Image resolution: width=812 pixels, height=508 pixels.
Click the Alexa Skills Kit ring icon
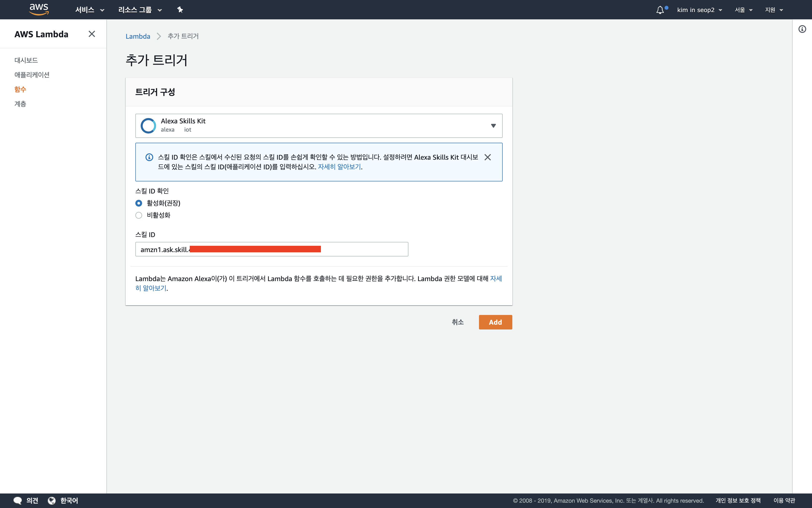click(x=148, y=126)
